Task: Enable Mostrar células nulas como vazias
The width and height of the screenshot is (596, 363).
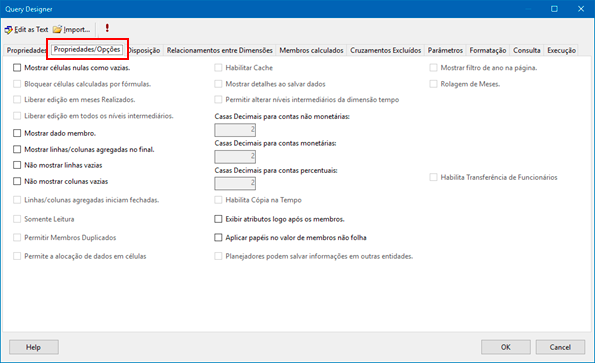Action: [x=17, y=68]
